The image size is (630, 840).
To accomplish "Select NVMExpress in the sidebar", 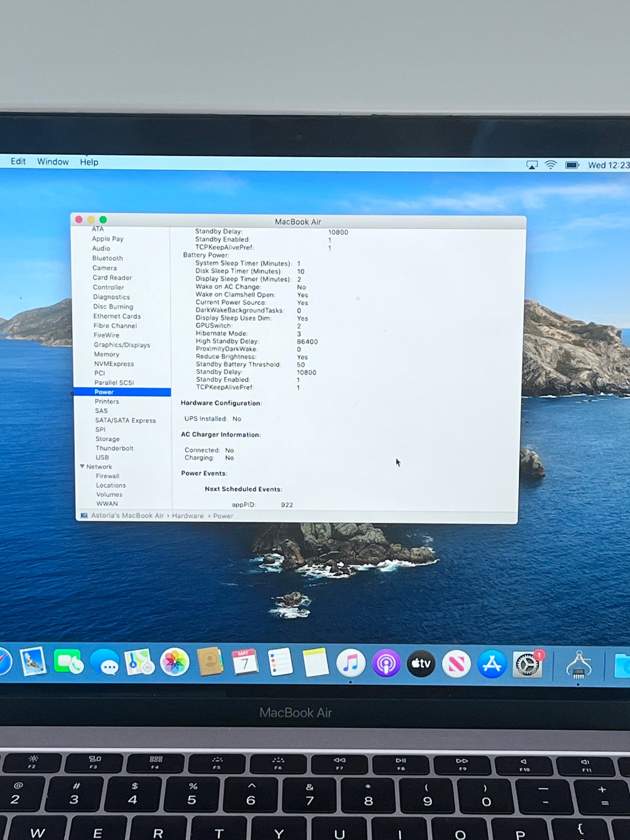I will [x=114, y=364].
